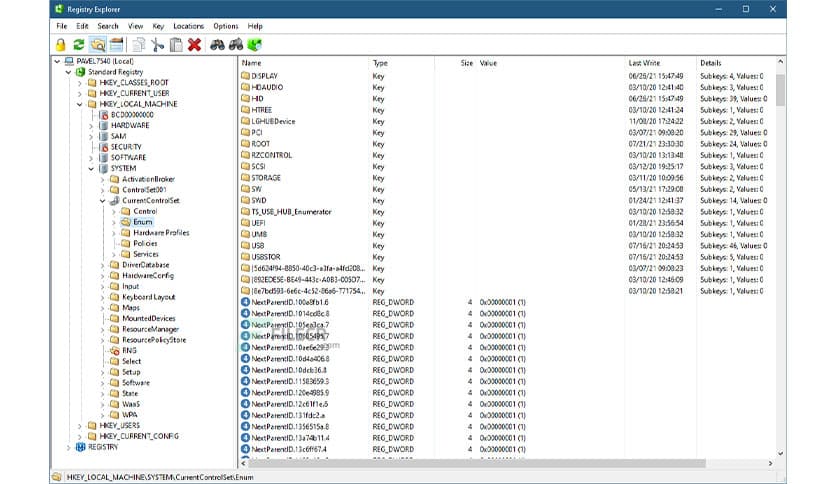Click the Cut scissors toolbar icon
Screen dimensions: 836x484
point(157,45)
